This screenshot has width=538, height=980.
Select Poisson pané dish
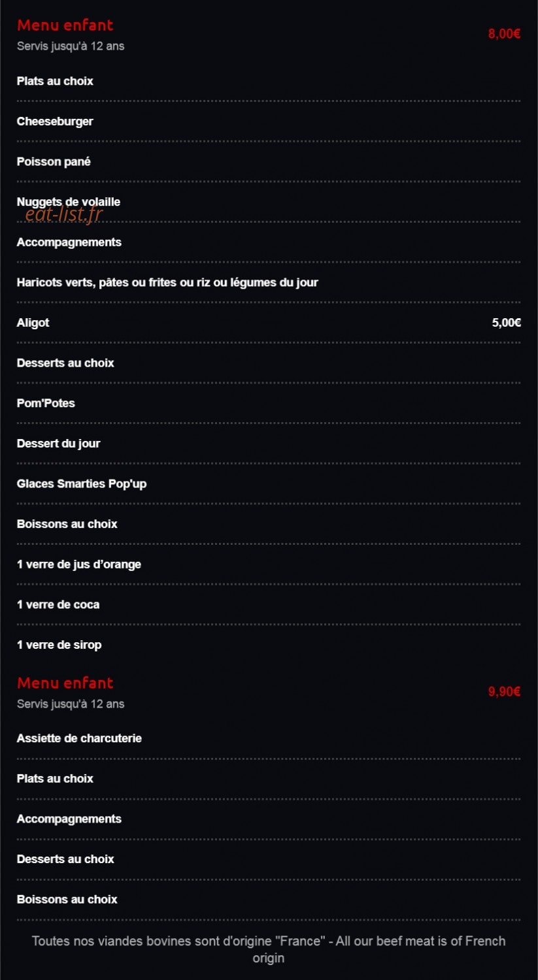point(54,162)
